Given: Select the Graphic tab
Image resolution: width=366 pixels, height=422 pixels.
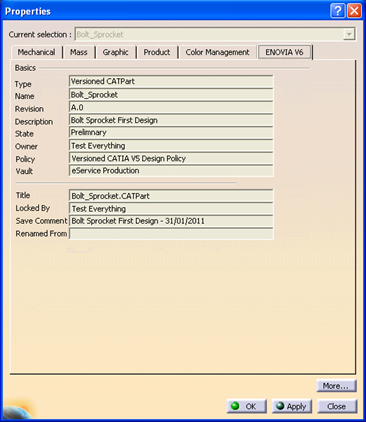Looking at the screenshot, I should coord(116,52).
